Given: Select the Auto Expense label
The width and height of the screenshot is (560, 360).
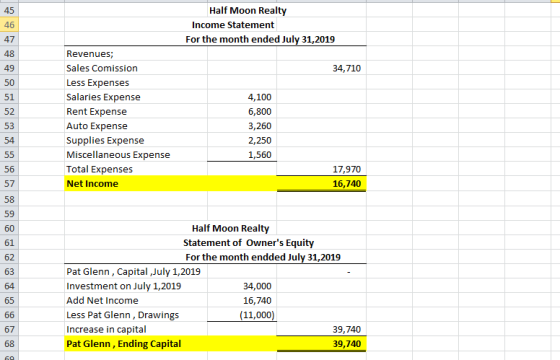Looking at the screenshot, I should [97, 126].
